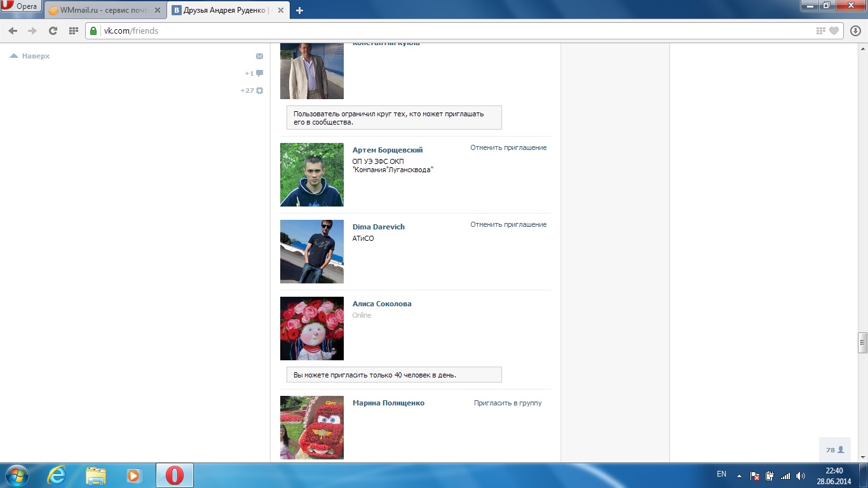
Task: Open Марина Полищенко's profile photo
Action: click(x=312, y=428)
